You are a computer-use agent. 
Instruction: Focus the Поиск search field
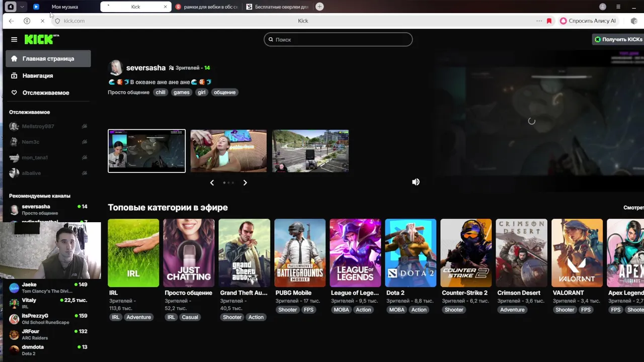point(338,39)
